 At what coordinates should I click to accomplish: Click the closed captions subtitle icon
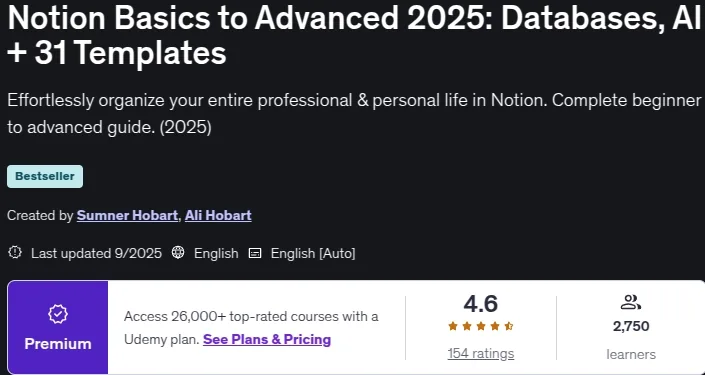pos(255,253)
